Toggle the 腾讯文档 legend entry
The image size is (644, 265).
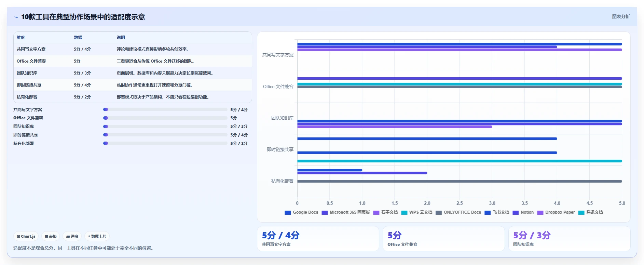coord(591,212)
